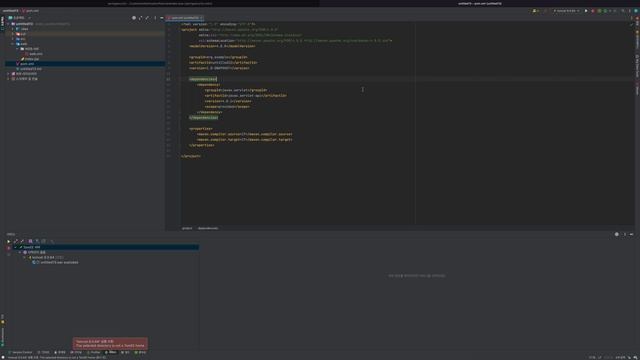Screen dimensions: 640x360
Task: Start Debug from the top toolbar
Action: [593, 11]
